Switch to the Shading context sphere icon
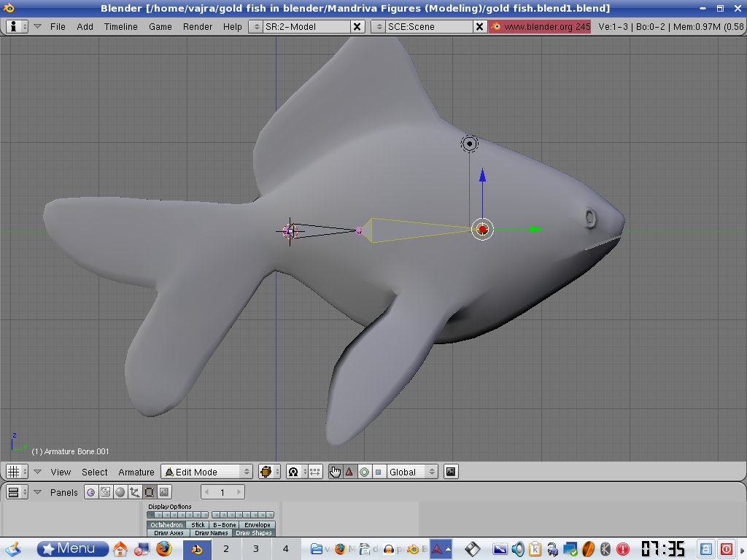This screenshot has width=747, height=560. (x=120, y=492)
